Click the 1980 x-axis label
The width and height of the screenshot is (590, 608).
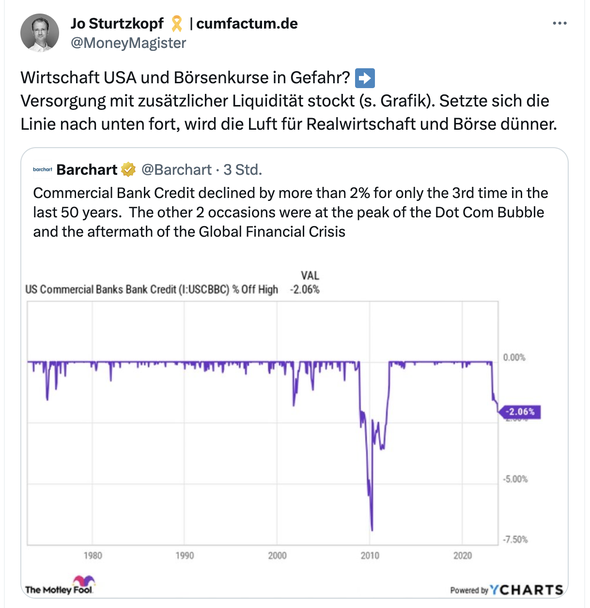(93, 555)
